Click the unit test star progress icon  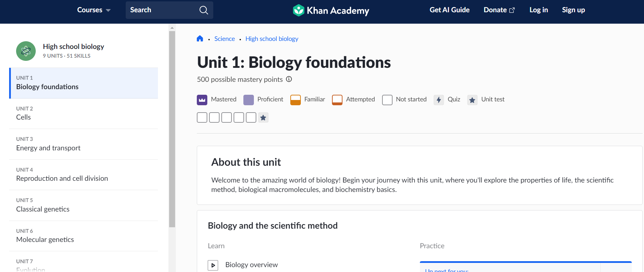tap(263, 118)
